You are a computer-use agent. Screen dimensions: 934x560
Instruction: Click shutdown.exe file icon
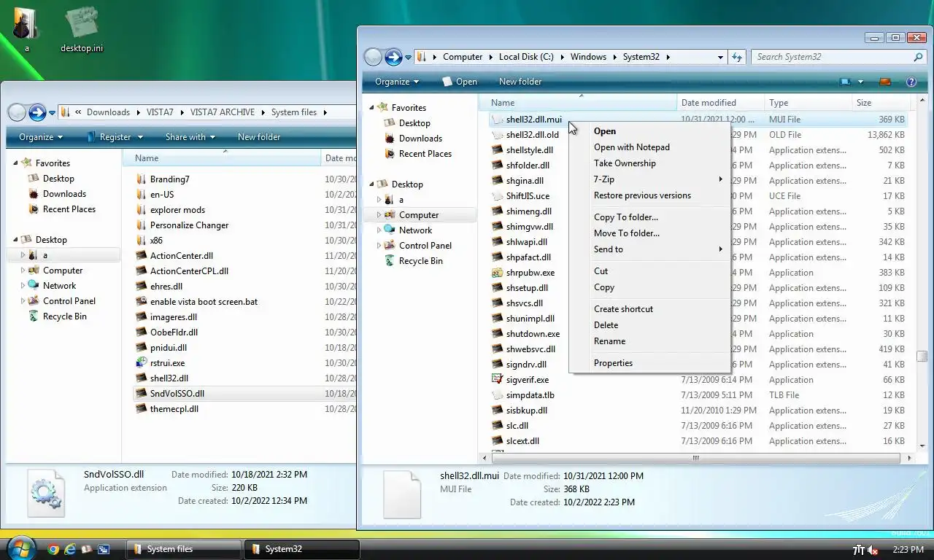pos(497,334)
